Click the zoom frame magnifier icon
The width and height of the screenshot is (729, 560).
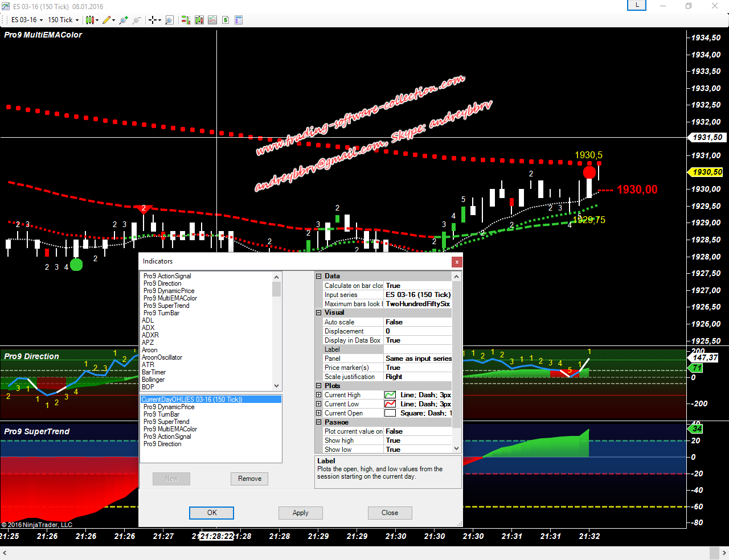click(x=169, y=20)
